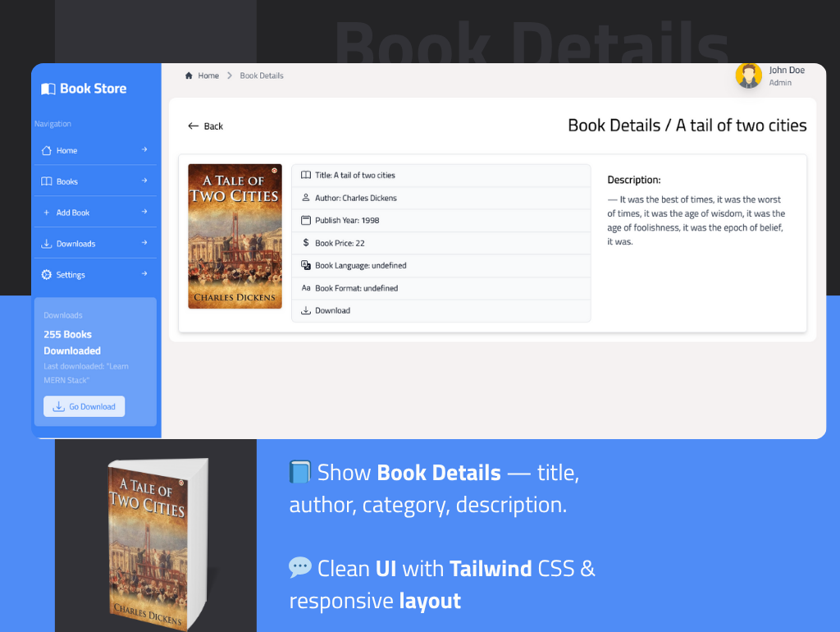
Task: Click the Downloads tray icon in sidebar
Action: [47, 244]
